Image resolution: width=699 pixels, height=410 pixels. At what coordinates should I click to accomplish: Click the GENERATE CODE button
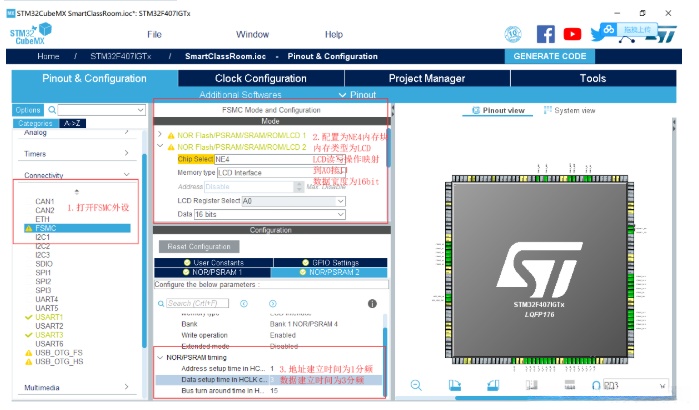tap(550, 56)
